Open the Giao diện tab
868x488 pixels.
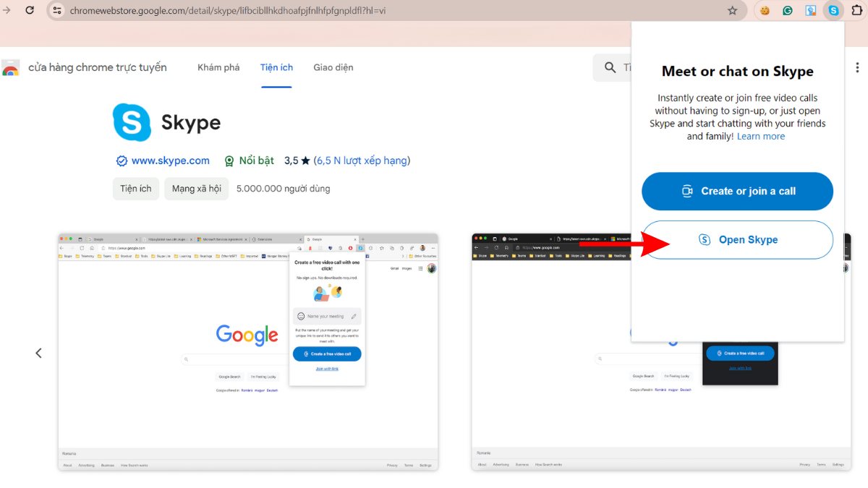pyautogui.click(x=333, y=67)
